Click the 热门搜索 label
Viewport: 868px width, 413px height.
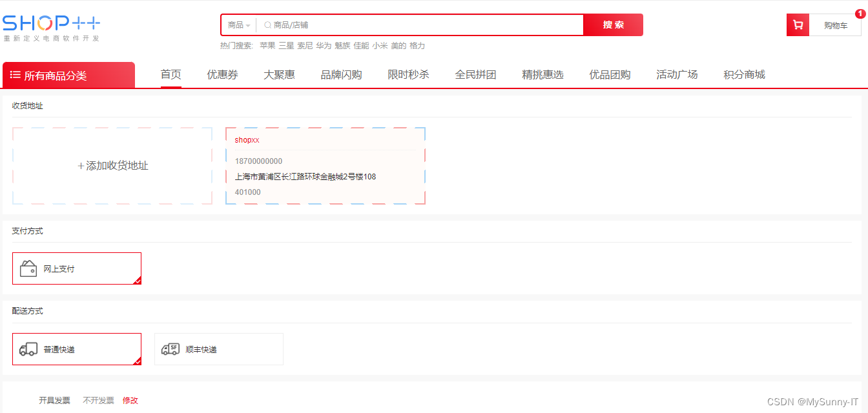[237, 46]
